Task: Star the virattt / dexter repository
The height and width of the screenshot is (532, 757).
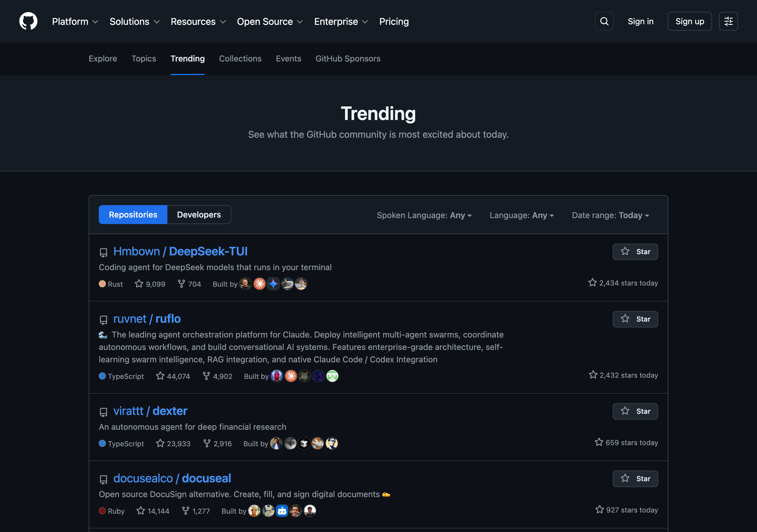Action: [x=635, y=411]
